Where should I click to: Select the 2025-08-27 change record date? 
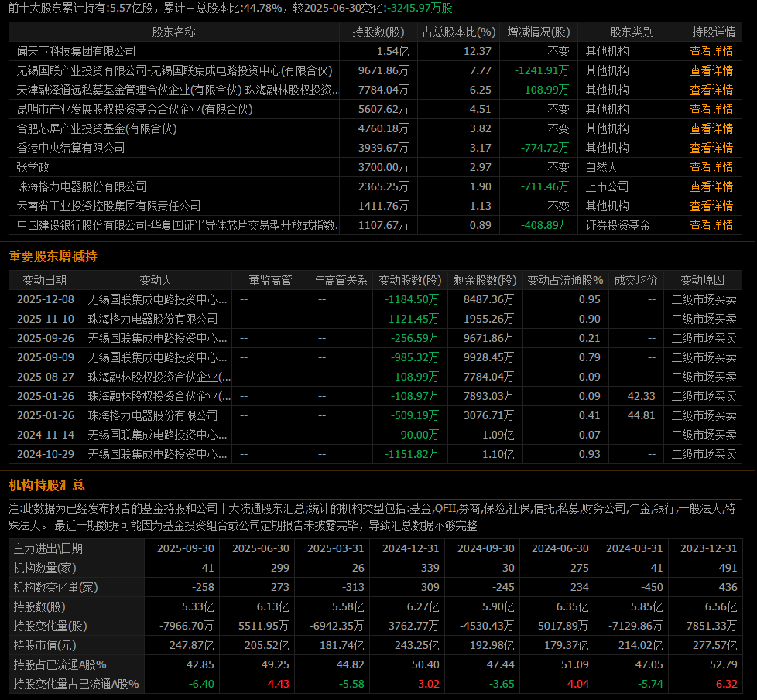coord(46,377)
